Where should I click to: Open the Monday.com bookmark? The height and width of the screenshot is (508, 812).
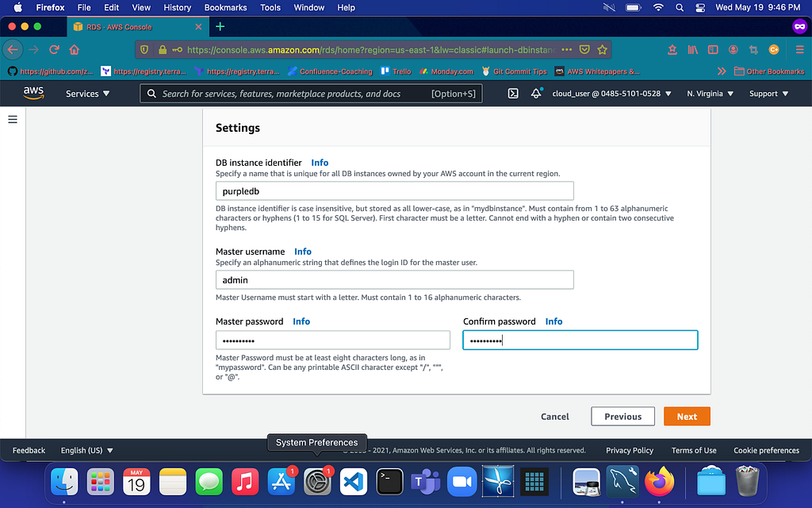point(446,71)
